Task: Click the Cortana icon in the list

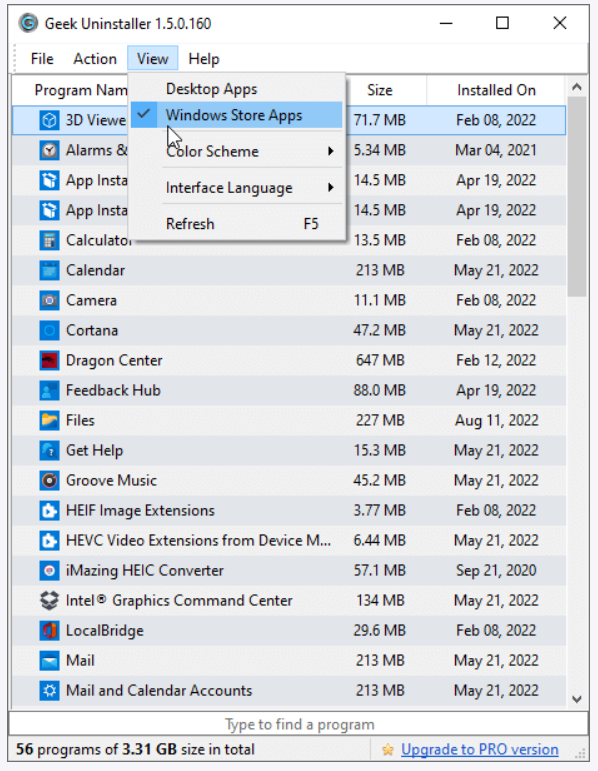Action: click(x=49, y=330)
